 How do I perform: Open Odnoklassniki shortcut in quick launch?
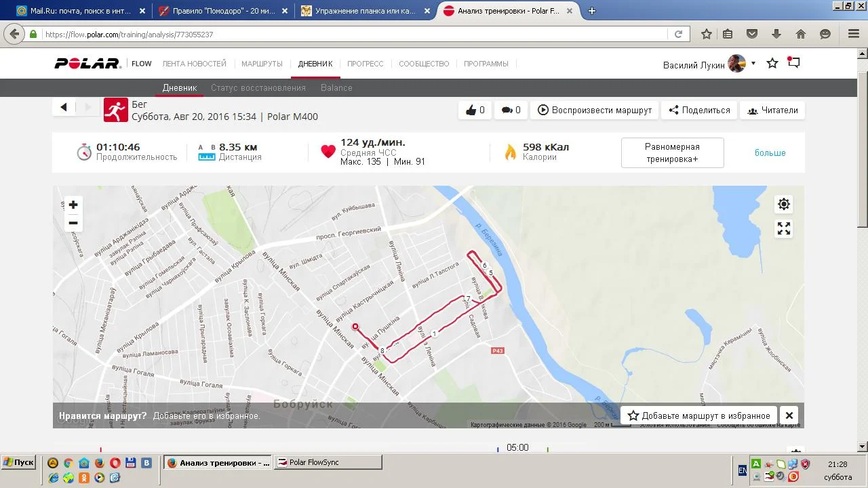click(84, 477)
